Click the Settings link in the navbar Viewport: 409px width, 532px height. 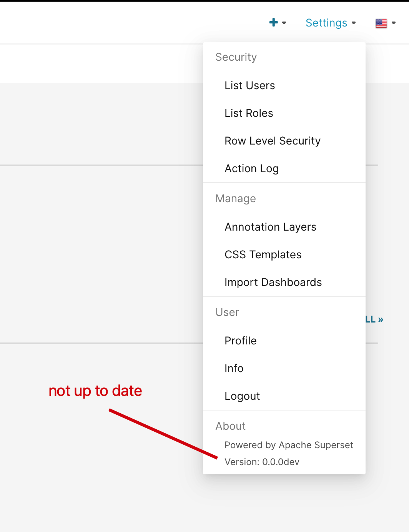pos(326,23)
